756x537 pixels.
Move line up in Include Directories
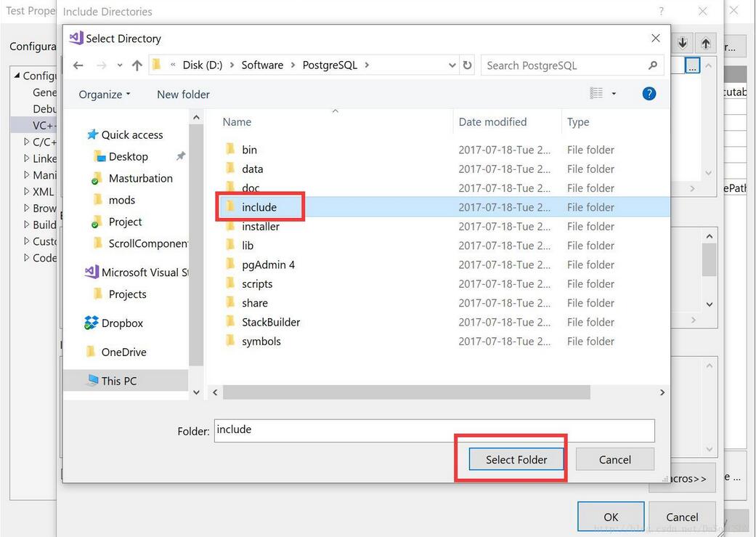(x=705, y=44)
